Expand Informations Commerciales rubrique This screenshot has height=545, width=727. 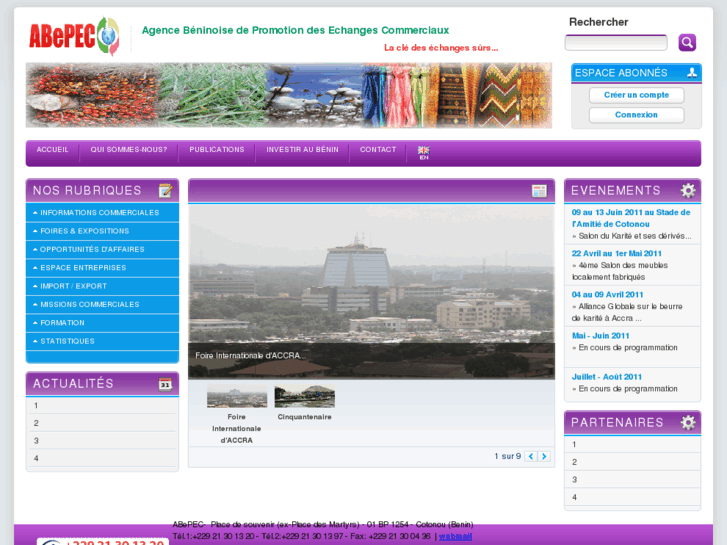pyautogui.click(x=102, y=213)
